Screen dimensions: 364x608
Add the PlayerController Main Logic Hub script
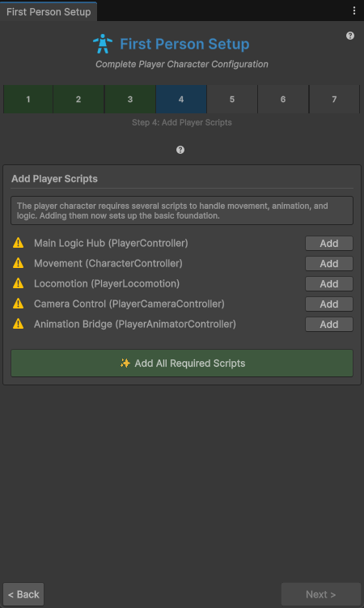pos(329,244)
